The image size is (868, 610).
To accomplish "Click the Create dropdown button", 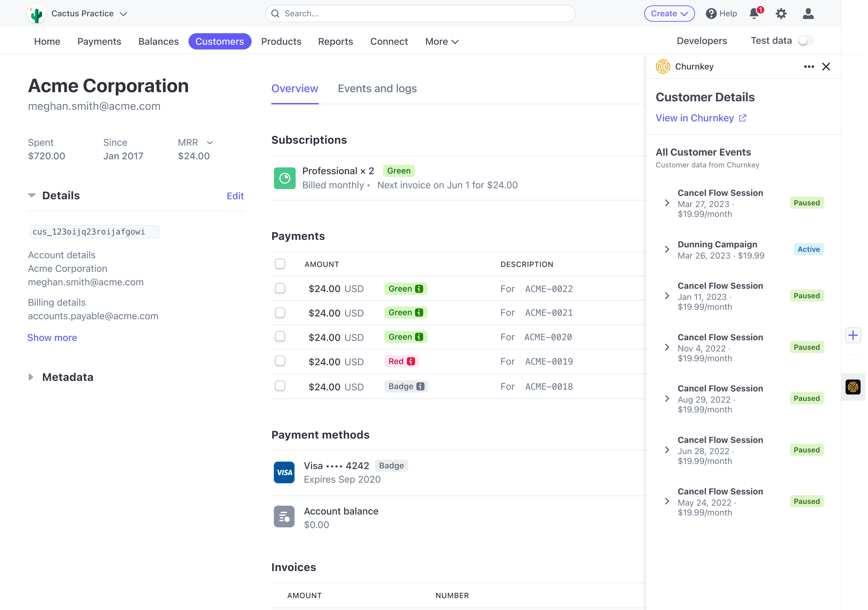I will (669, 13).
